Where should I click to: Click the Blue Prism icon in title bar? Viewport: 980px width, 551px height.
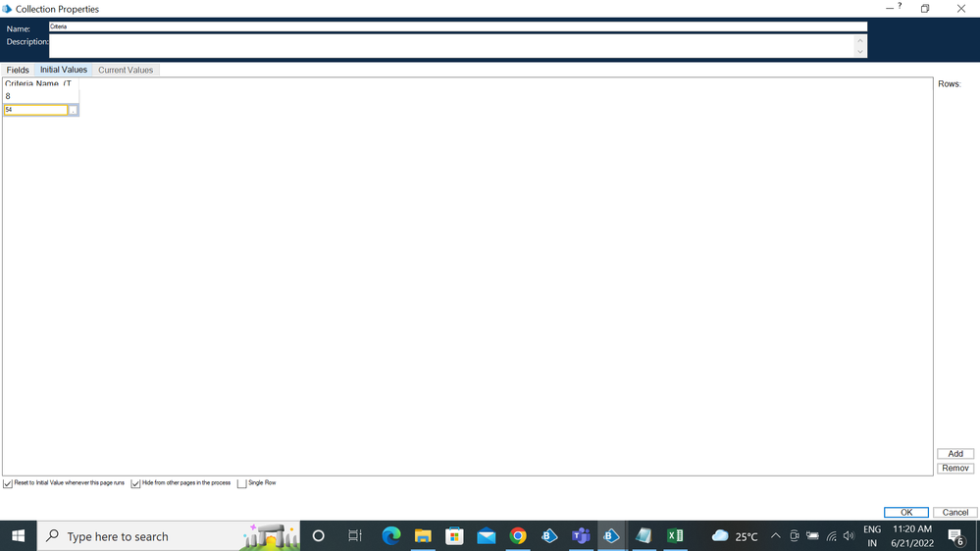click(7, 9)
